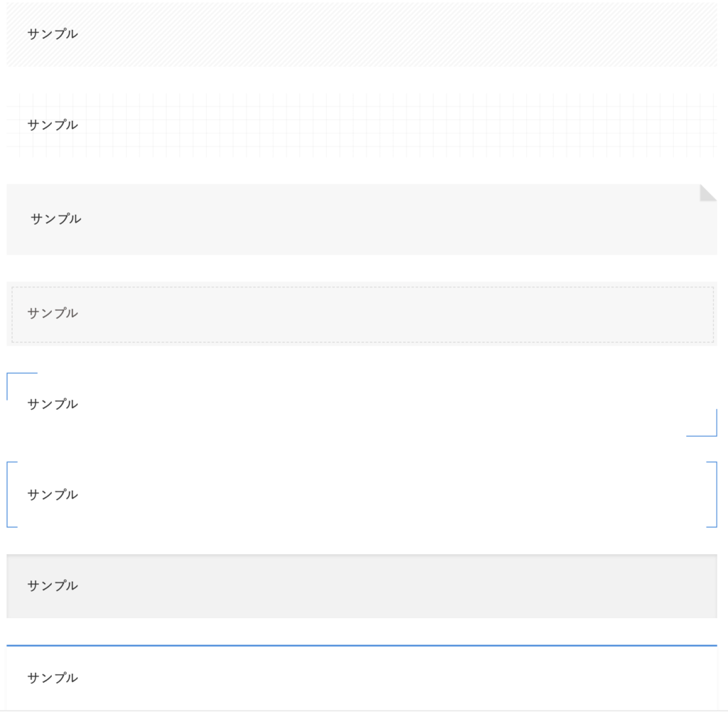Click サンプル text inside dashed border box
Image resolution: width=728 pixels, height=712 pixels.
pyautogui.click(x=53, y=313)
